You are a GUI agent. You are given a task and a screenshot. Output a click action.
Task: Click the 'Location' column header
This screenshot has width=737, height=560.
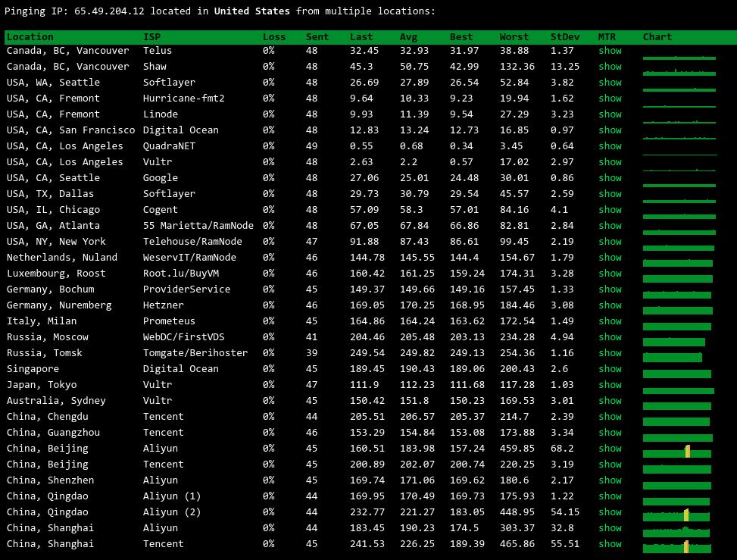(x=30, y=37)
